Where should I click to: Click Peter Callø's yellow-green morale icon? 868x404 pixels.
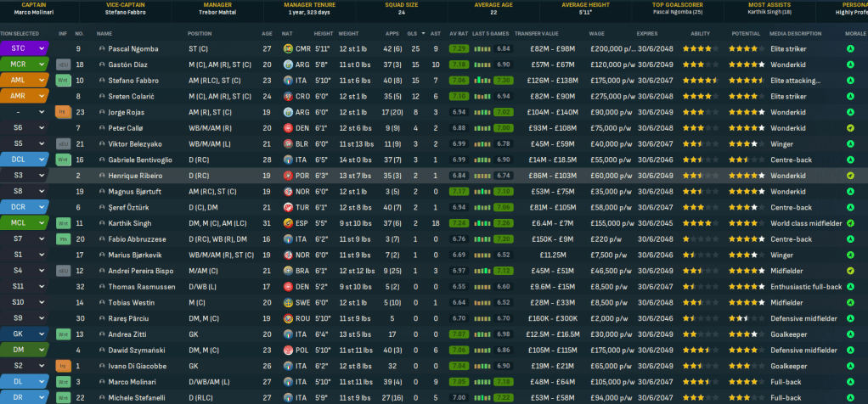pyautogui.click(x=850, y=127)
